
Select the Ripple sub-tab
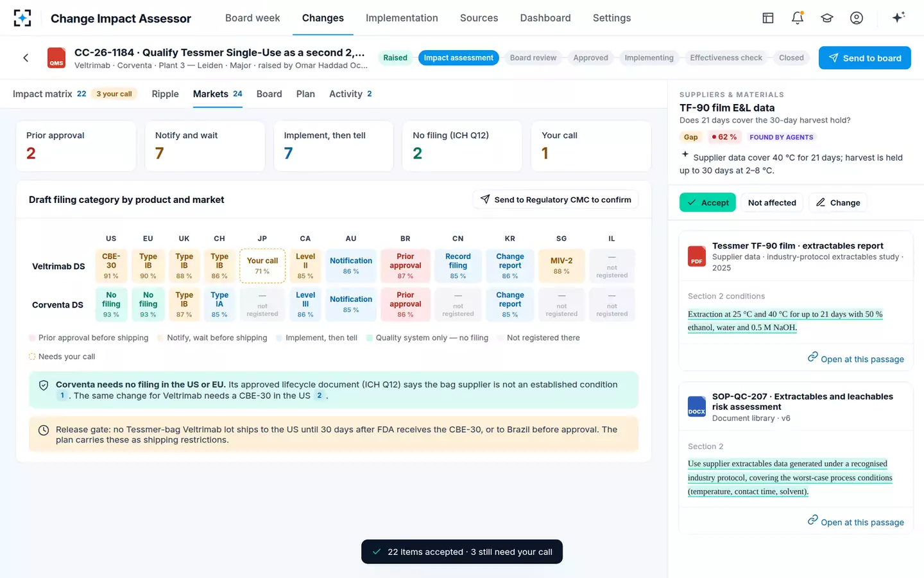(165, 94)
